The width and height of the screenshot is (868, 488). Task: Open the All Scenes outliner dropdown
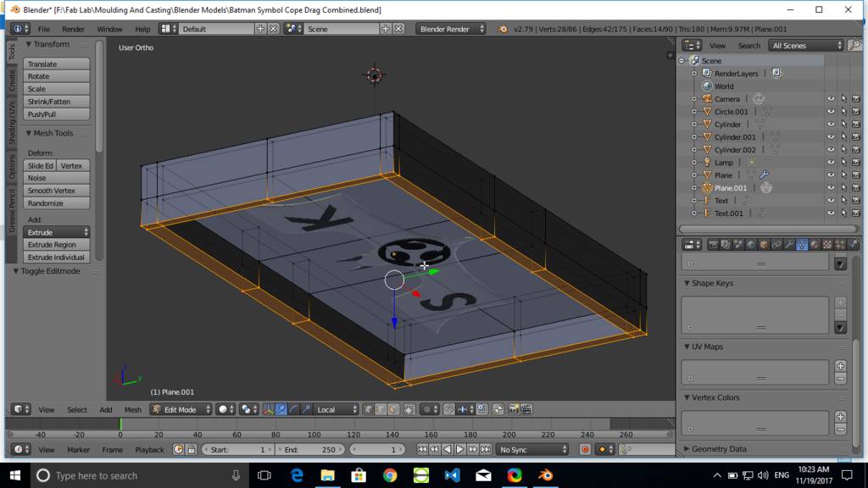click(x=806, y=46)
